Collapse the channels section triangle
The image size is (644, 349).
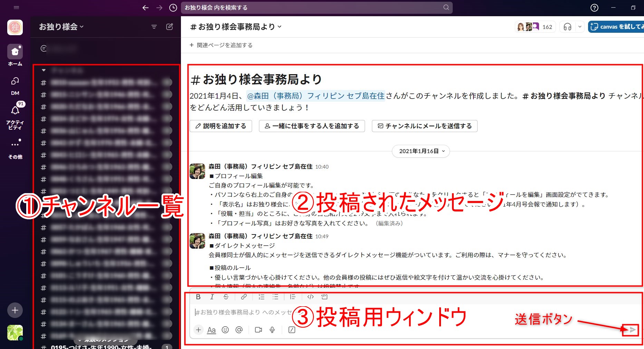pos(44,70)
